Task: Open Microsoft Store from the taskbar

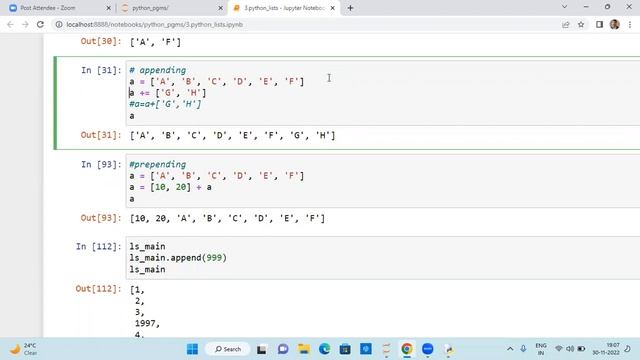Action: tap(345, 349)
